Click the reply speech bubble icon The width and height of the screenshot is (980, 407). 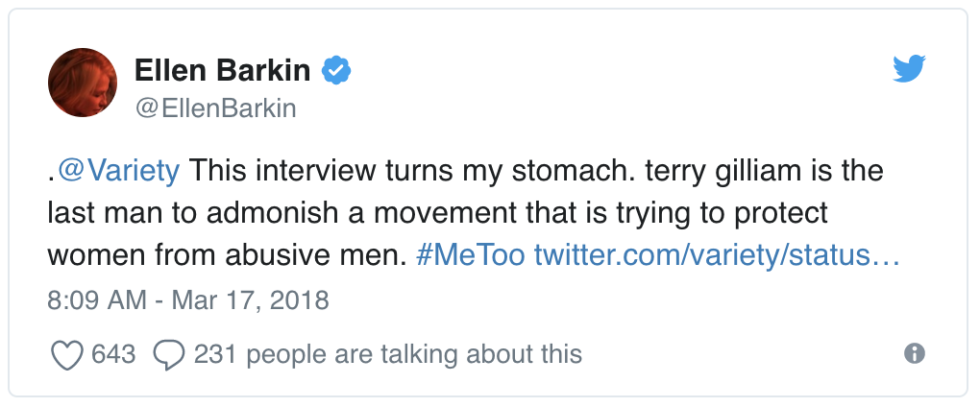tap(169, 354)
